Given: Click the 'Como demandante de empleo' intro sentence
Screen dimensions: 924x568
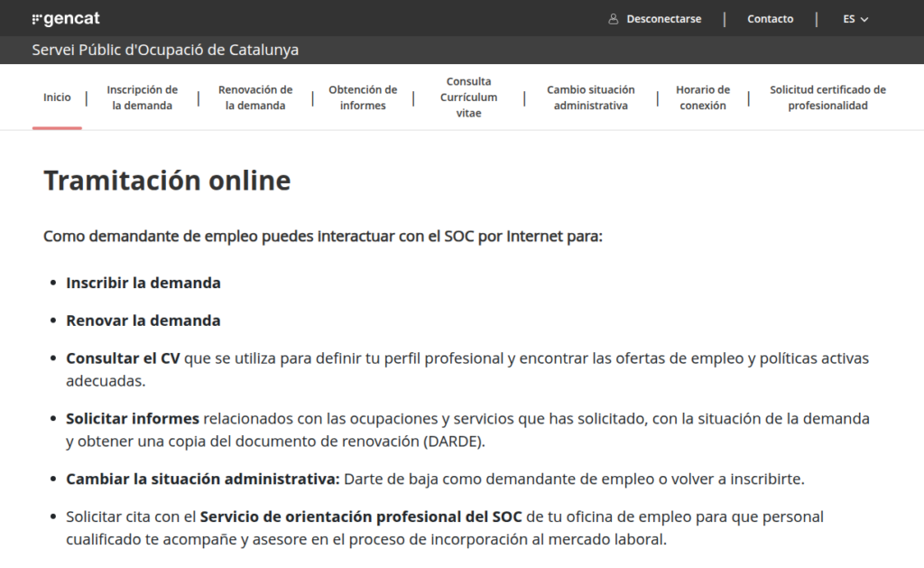Looking at the screenshot, I should 323,237.
